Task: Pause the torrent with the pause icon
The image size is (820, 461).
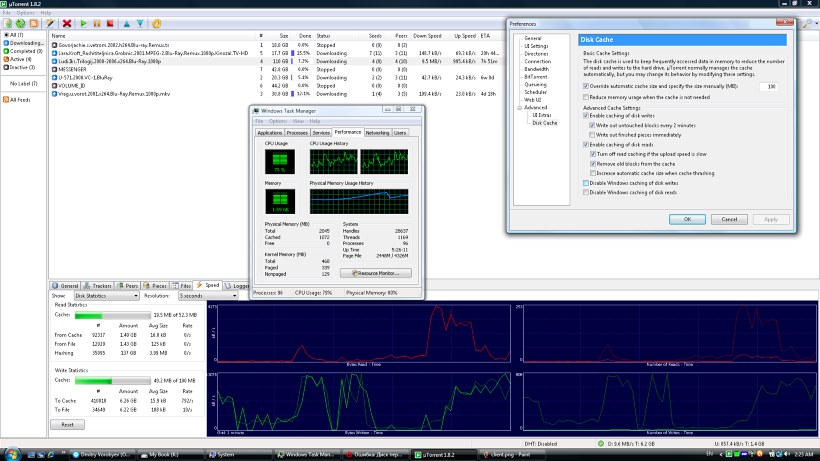Action: [97, 22]
